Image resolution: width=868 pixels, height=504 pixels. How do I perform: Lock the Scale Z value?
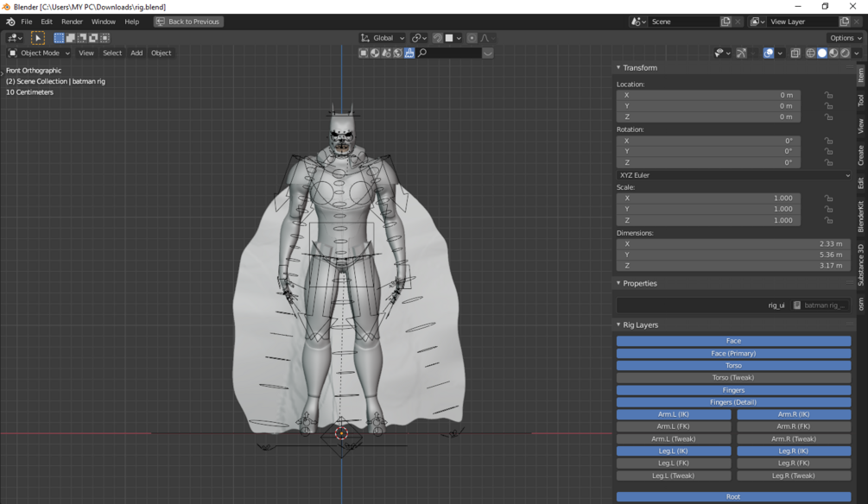pos(828,220)
